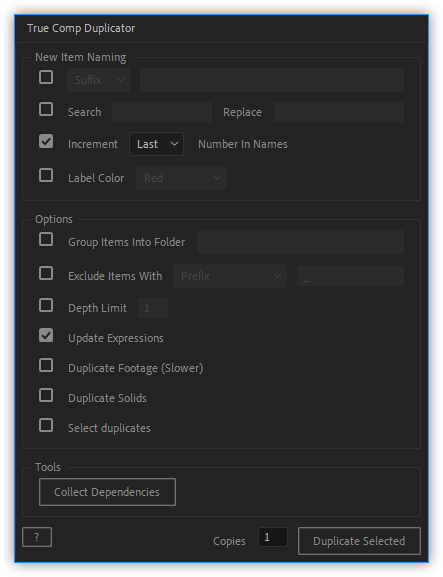This screenshot has height=577, width=443.
Task: Tick Group Items Into Folder checkbox
Action: pyautogui.click(x=46, y=240)
